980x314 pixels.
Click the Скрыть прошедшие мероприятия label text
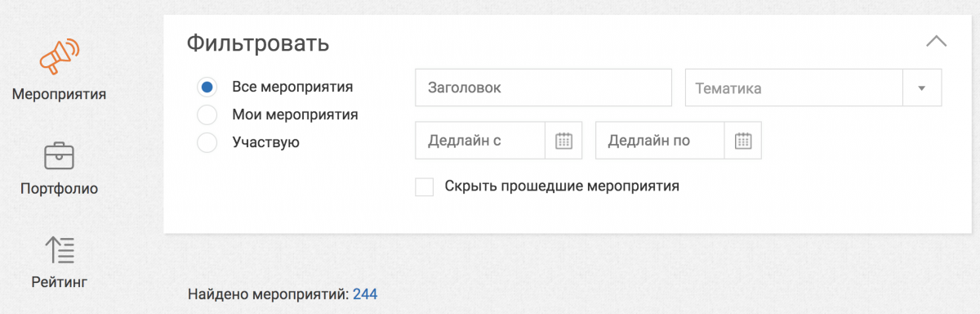coord(562,186)
